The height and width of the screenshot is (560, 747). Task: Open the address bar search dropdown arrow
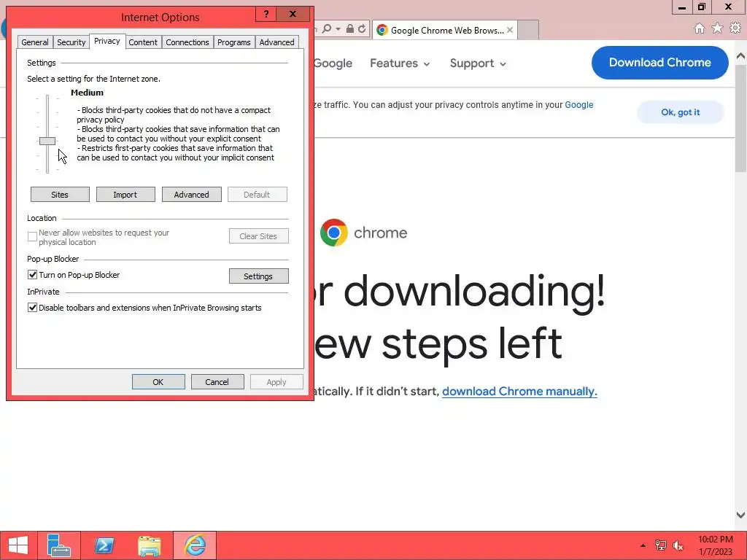click(338, 29)
